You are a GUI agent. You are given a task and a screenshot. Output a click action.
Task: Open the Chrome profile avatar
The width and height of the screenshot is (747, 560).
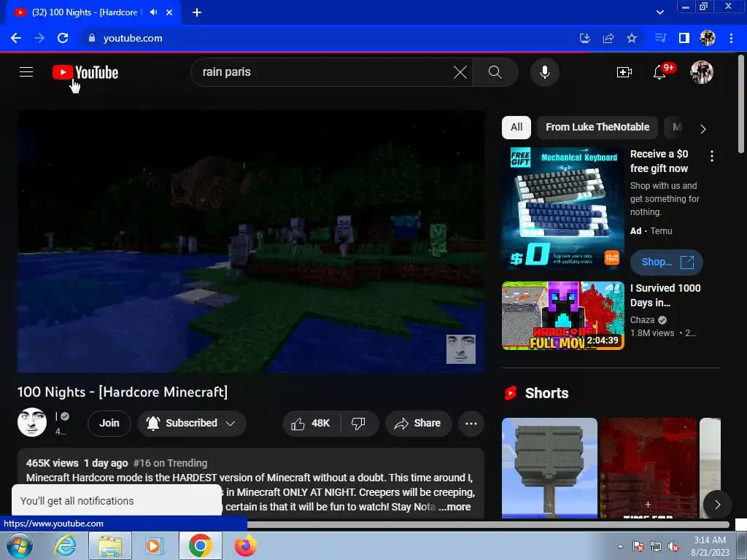coord(708,38)
